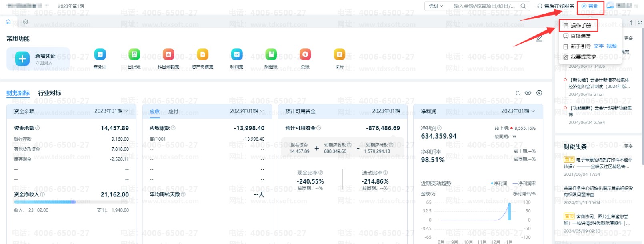Toggle 净利润 series in chart legend

click(x=499, y=183)
